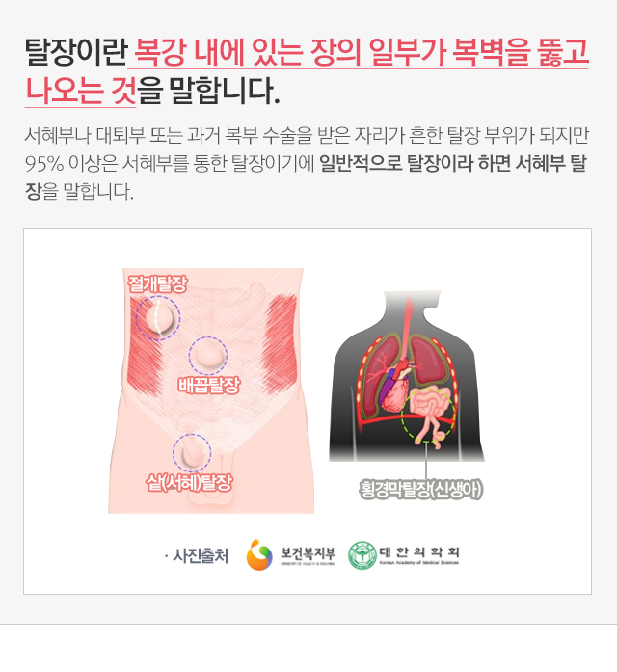The image size is (617, 672).
Task: Click the bold phrase 일반적으로 탈장이라 하면
Action: tap(415, 163)
